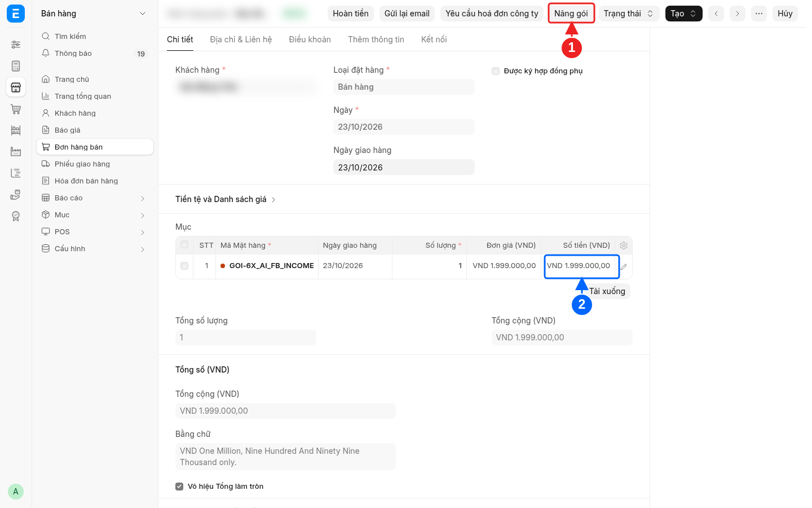Click item code GOI-6X_AI_FB_INCOME

coord(271,266)
